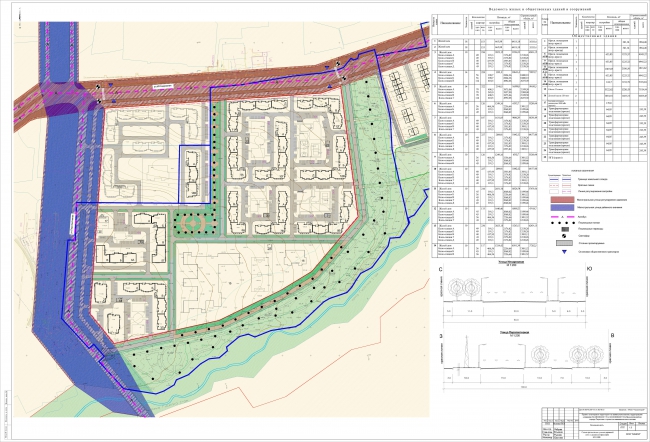Screen dimensions: 650x442
Task: Click the compass letter С on upper section
Action: point(440,270)
